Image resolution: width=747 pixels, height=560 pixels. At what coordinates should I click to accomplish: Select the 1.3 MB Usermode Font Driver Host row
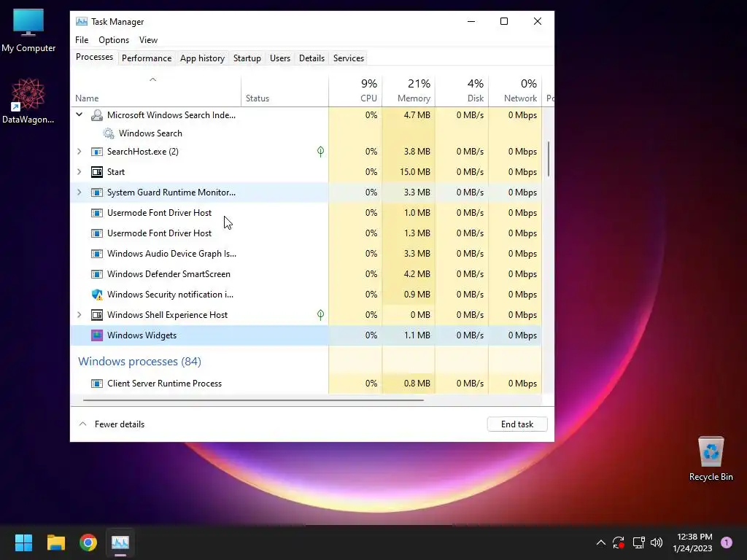pyautogui.click(x=306, y=233)
